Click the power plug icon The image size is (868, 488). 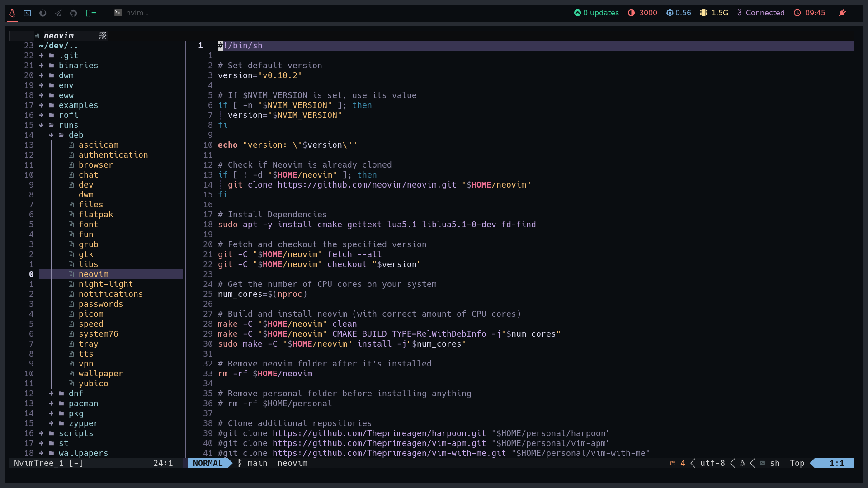coord(842,13)
